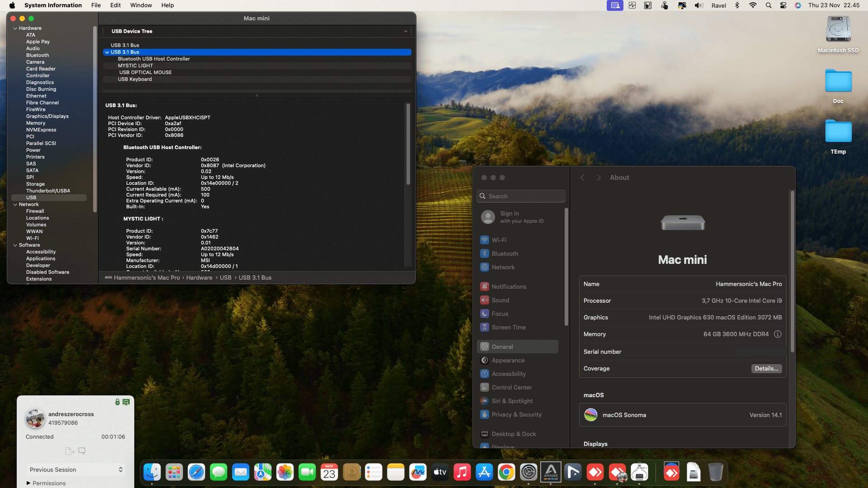Select the Doc folder on the desktop
The width and height of the screenshot is (868, 488).
click(838, 86)
